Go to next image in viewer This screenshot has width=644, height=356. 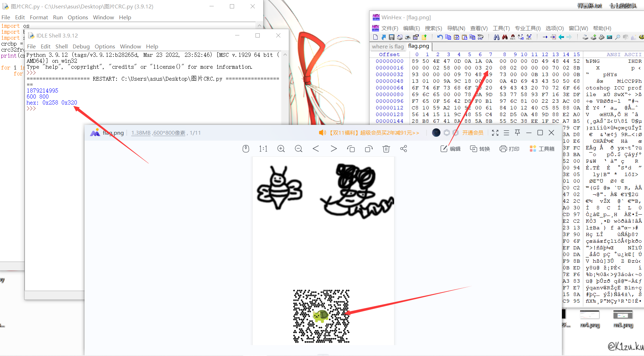(333, 149)
